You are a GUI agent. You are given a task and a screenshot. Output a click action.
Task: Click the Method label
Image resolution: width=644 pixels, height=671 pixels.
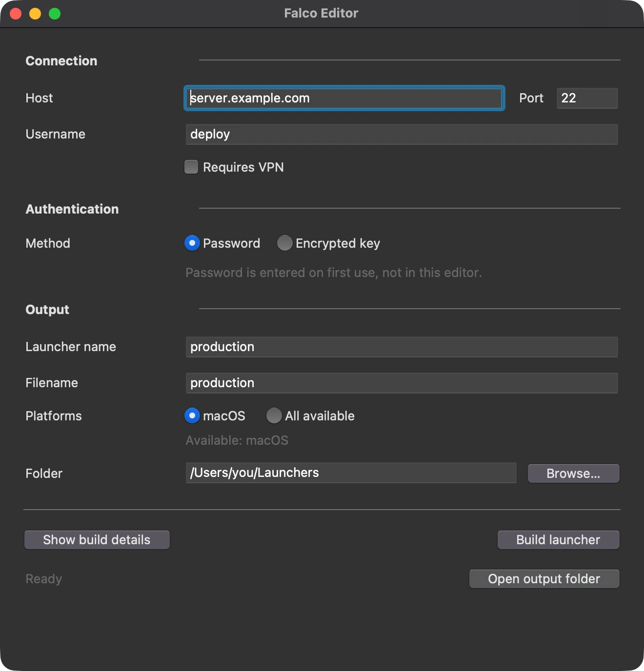click(x=48, y=243)
